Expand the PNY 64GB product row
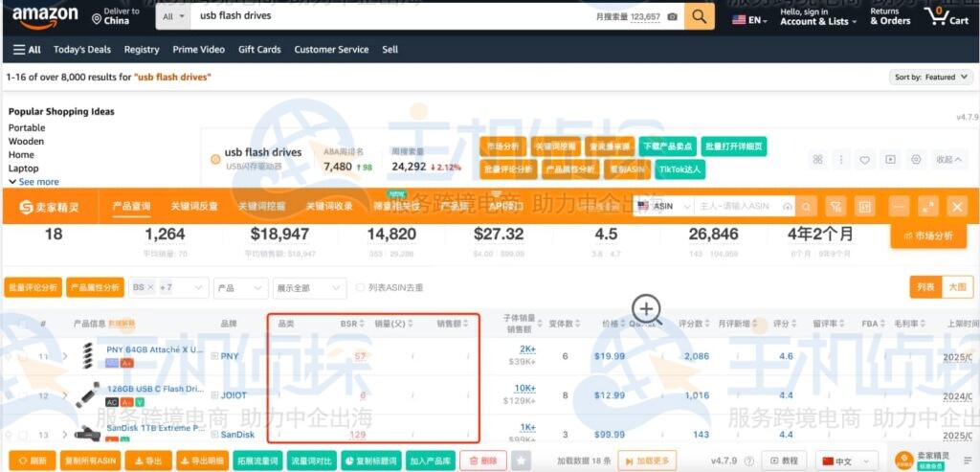The image size is (980, 472). click(65, 356)
